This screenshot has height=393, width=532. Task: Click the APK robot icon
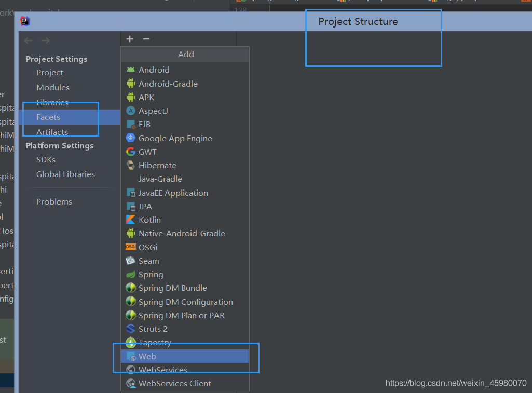pos(131,97)
